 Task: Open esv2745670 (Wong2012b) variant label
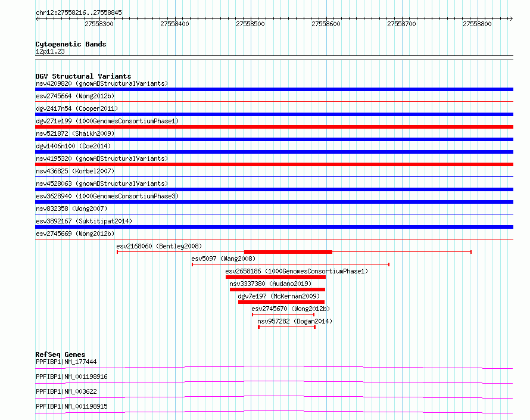tap(291, 309)
